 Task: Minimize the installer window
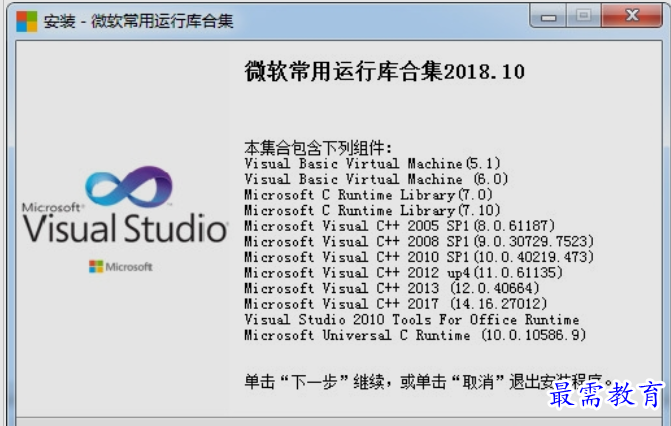click(548, 16)
